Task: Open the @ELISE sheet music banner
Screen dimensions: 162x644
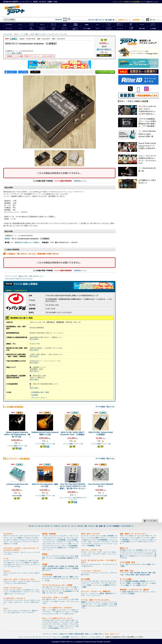Action: coord(138,63)
